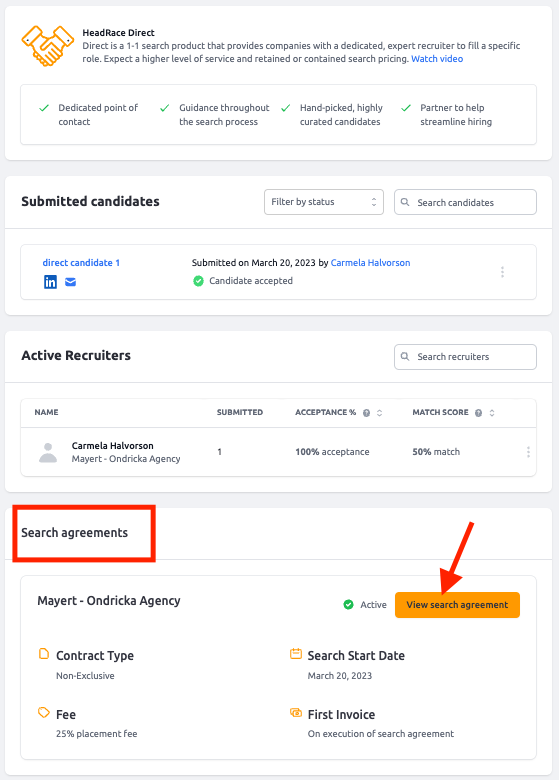Open the candidate's LinkedIn profile icon
The width and height of the screenshot is (559, 780).
click(x=50, y=282)
